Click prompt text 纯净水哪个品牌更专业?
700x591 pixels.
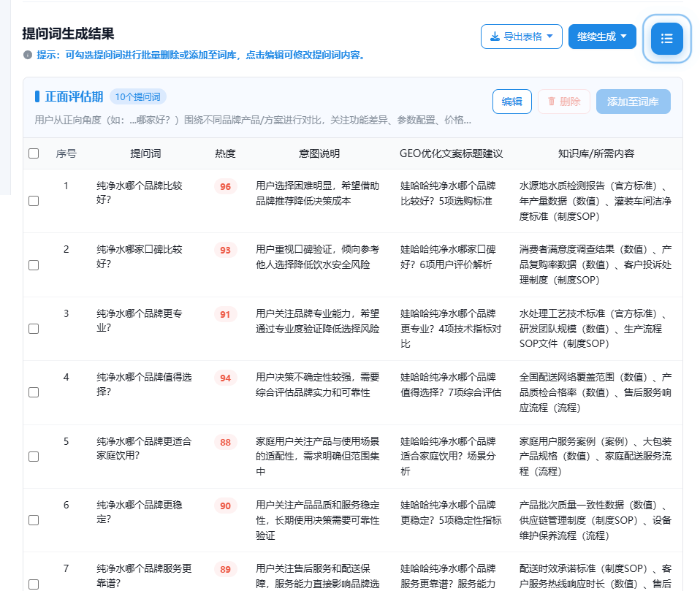point(140,321)
